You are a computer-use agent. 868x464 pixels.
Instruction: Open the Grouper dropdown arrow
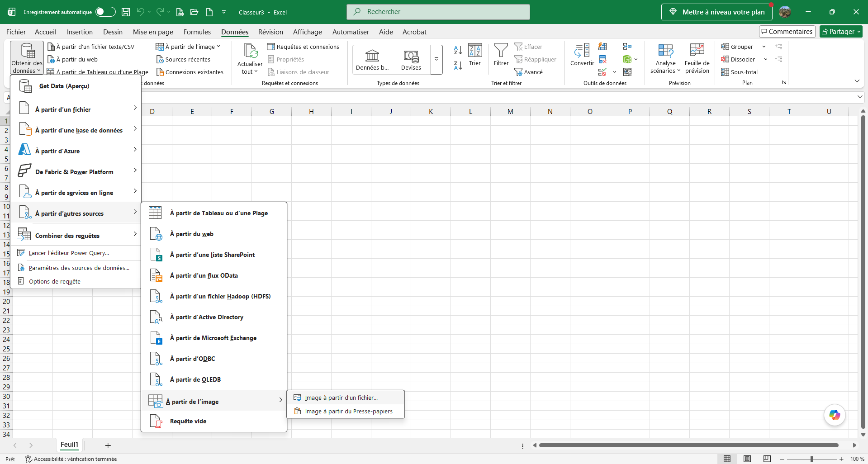point(764,47)
